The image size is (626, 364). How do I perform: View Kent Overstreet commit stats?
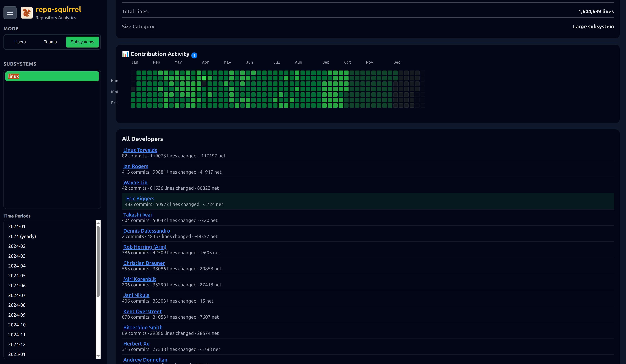(x=142, y=311)
